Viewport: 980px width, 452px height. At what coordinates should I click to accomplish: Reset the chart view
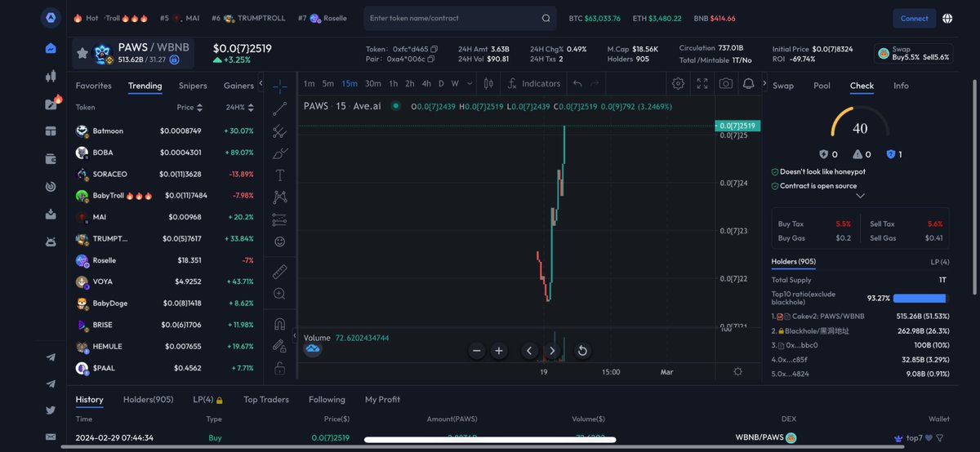tap(582, 351)
